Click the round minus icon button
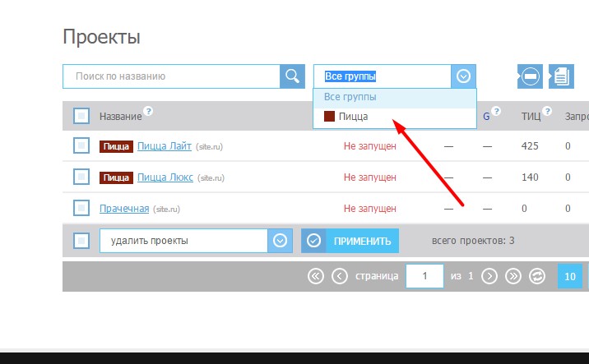Screen dimensions: 589x364 530,76
